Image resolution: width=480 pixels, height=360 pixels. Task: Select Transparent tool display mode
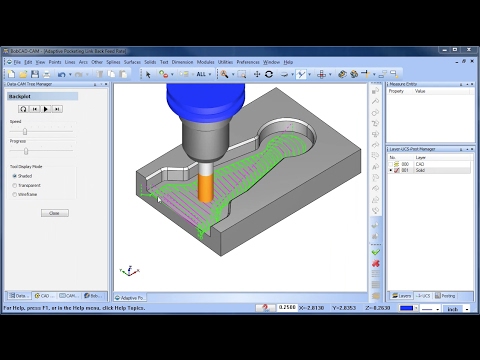tap(14, 185)
